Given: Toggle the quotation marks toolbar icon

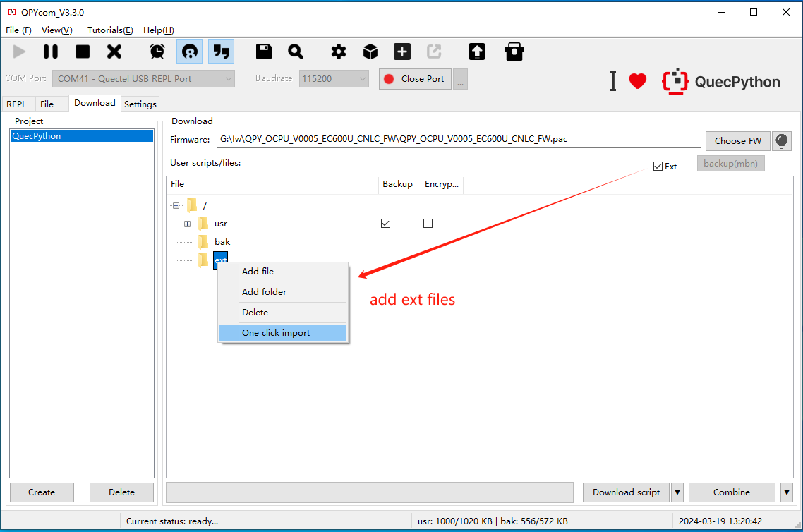Looking at the screenshot, I should pyautogui.click(x=222, y=52).
